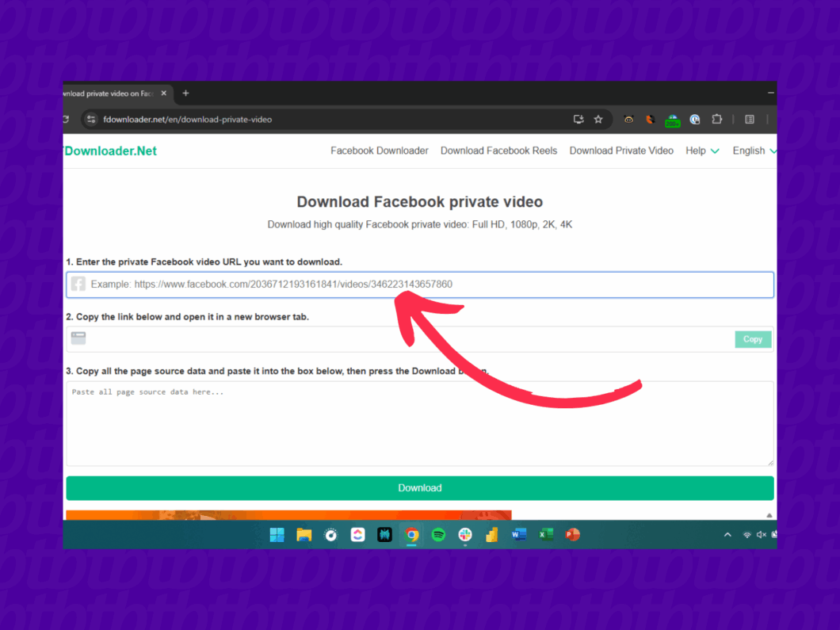The height and width of the screenshot is (630, 840).
Task: Click the orange banner ad below Download
Action: [x=288, y=515]
